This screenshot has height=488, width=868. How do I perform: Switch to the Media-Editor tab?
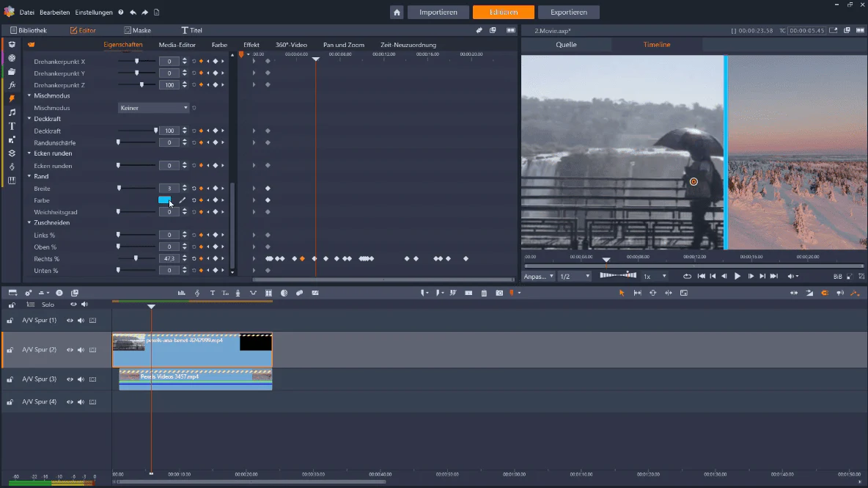pyautogui.click(x=177, y=45)
